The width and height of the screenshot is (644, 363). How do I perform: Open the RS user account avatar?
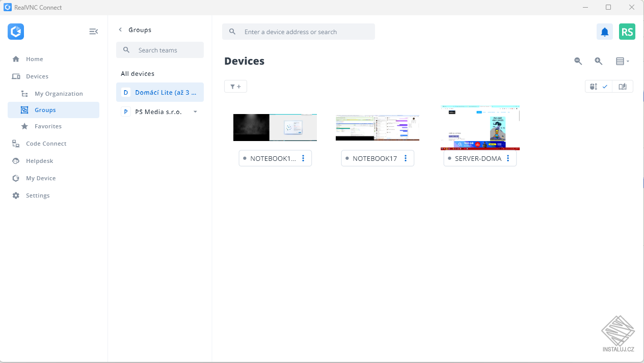(x=627, y=32)
